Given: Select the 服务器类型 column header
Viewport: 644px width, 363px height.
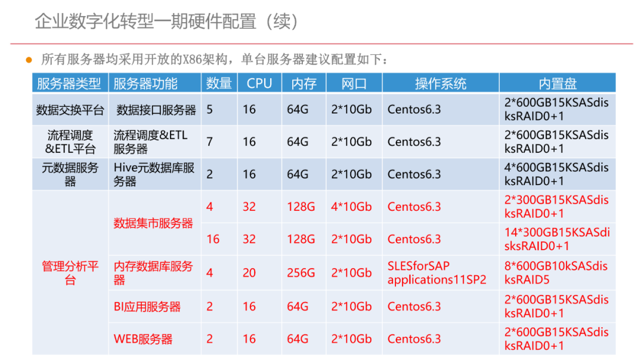Looking at the screenshot, I should coord(69,82).
